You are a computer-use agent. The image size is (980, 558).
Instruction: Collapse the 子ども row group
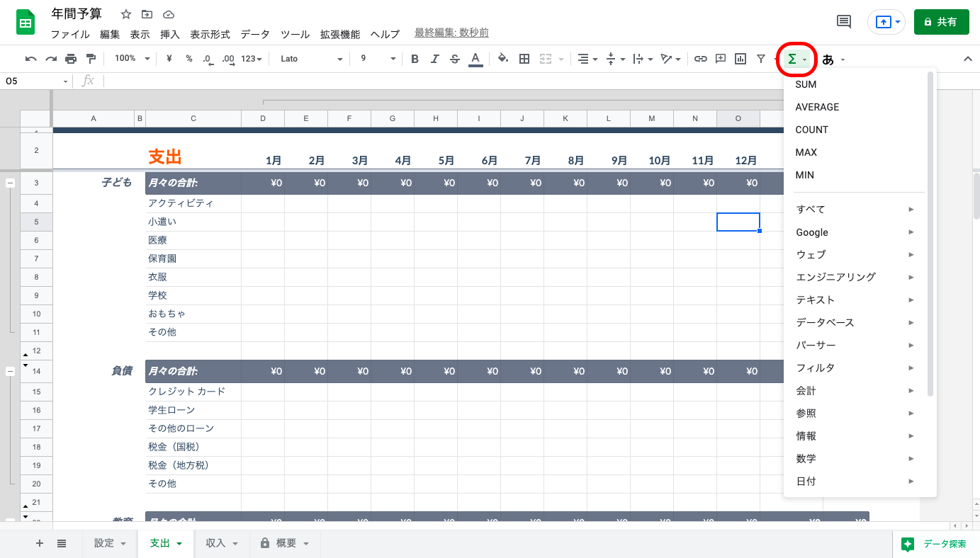[10, 183]
